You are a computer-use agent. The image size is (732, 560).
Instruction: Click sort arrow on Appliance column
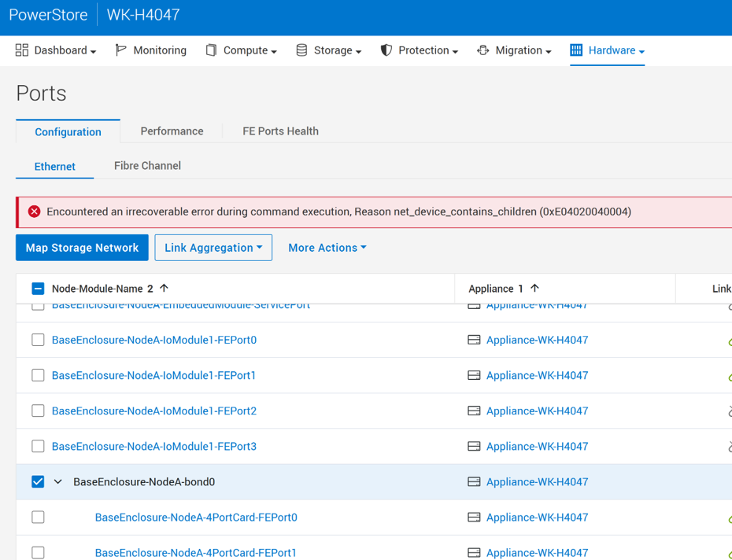point(535,289)
